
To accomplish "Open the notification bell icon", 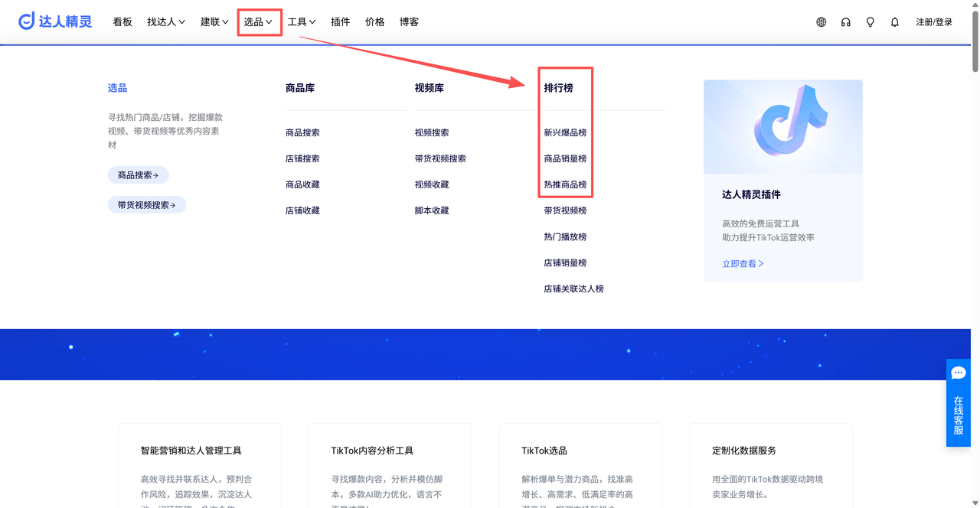I will pos(894,22).
